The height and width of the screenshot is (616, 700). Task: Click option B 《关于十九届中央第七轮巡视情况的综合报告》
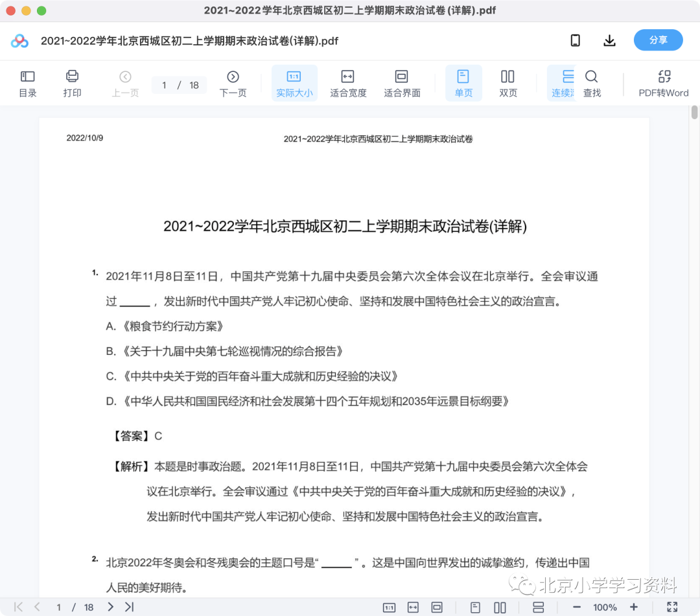tap(224, 351)
